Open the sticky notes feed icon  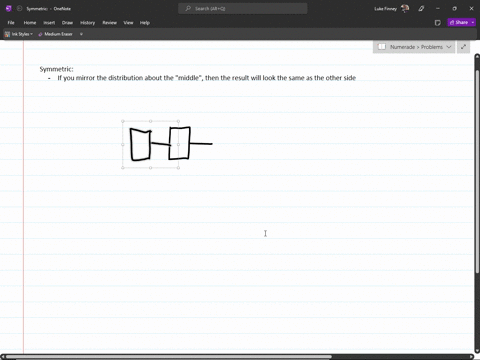tap(438, 23)
